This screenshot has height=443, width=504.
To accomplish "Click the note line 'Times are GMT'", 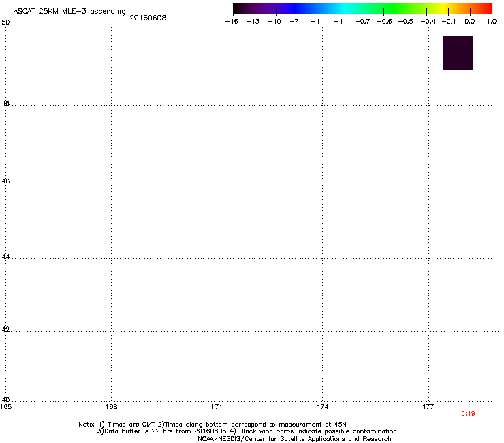I will [x=131, y=425].
